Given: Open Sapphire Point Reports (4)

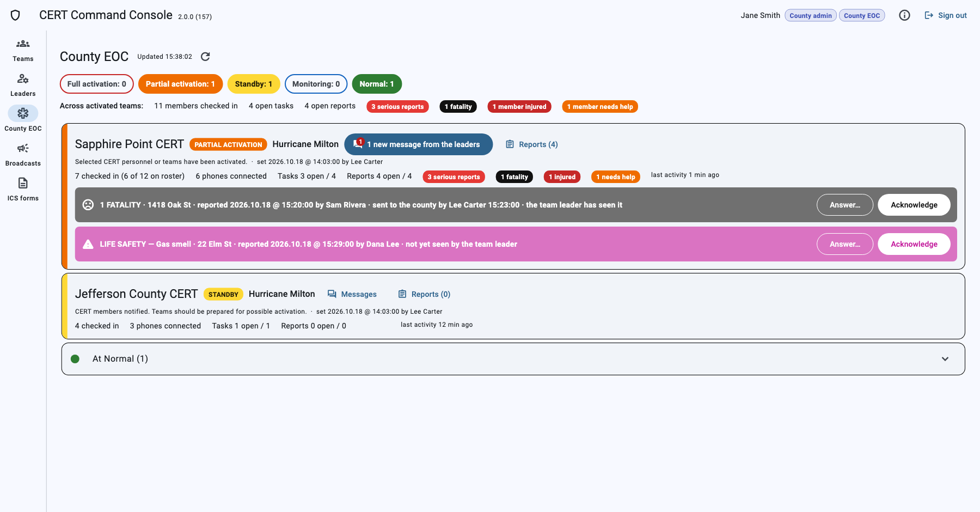Looking at the screenshot, I should (x=532, y=144).
